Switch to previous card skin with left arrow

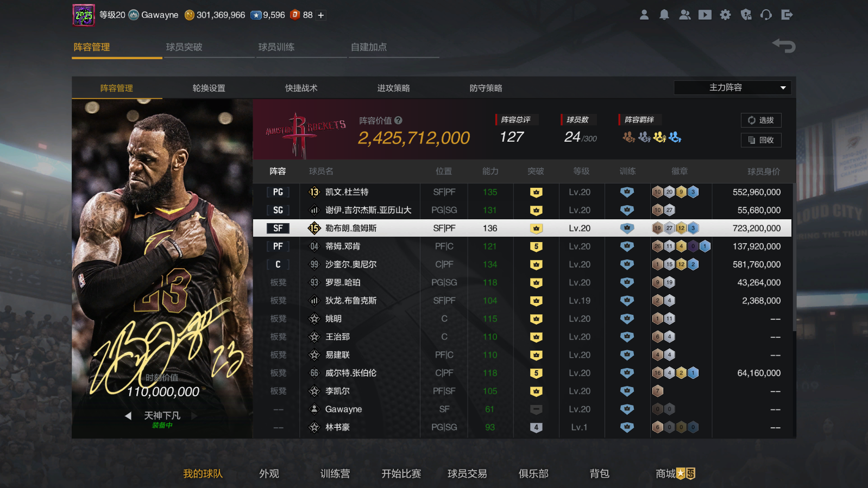pyautogui.click(x=128, y=416)
